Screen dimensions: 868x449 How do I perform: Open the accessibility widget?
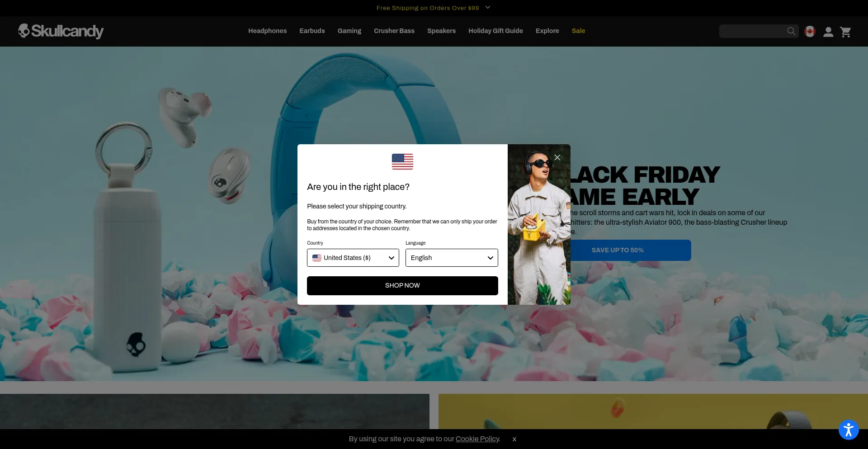click(848, 430)
